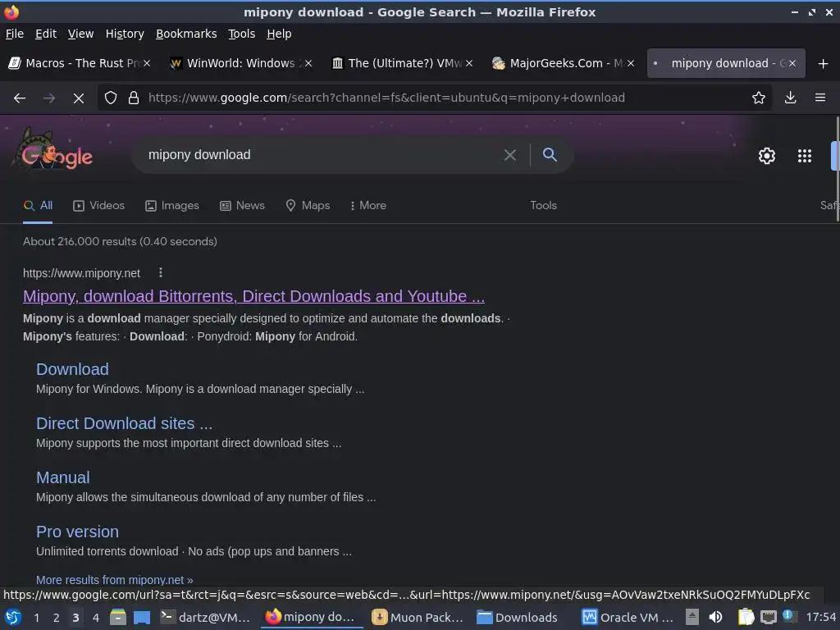The width and height of the screenshot is (840, 630).
Task: Open the Help menu
Action: click(279, 34)
